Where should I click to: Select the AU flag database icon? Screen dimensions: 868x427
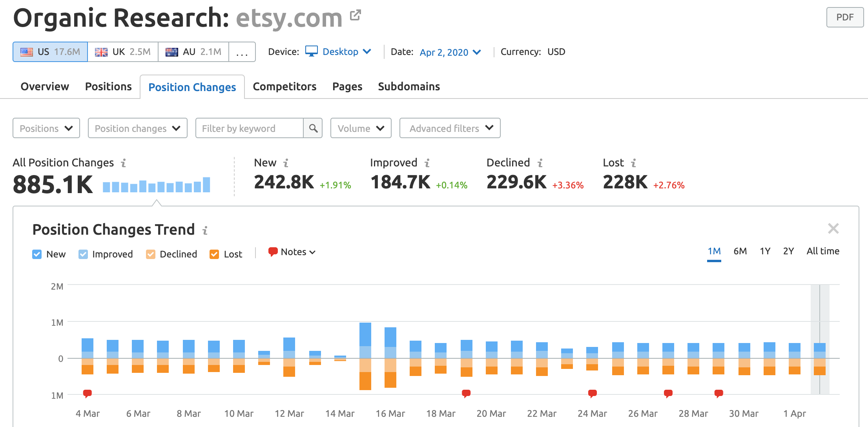click(x=172, y=52)
